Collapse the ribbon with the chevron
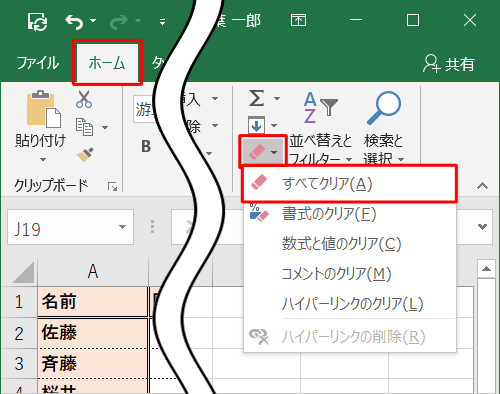This screenshot has height=394, width=500. [482, 186]
